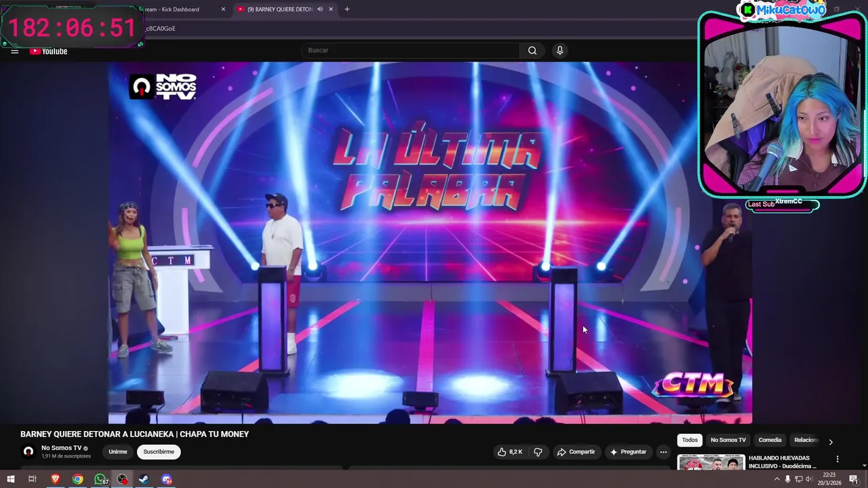868x488 pixels.
Task: Show hidden system tray icons chevron
Action: click(776, 479)
